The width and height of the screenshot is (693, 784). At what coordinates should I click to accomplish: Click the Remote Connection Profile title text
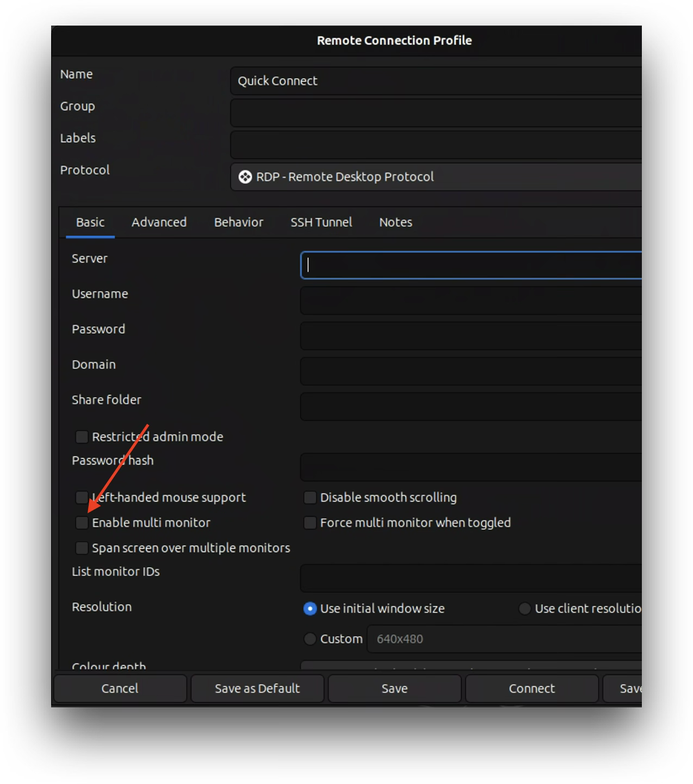click(x=394, y=41)
